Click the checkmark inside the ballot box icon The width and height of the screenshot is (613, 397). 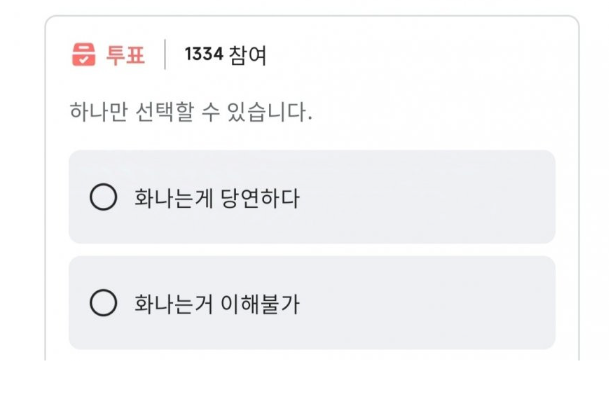83,59
